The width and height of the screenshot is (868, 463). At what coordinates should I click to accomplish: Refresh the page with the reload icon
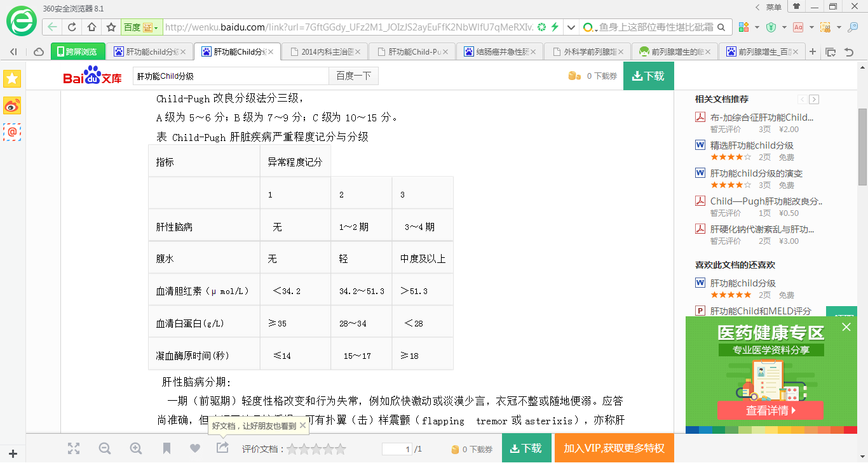pyautogui.click(x=71, y=27)
